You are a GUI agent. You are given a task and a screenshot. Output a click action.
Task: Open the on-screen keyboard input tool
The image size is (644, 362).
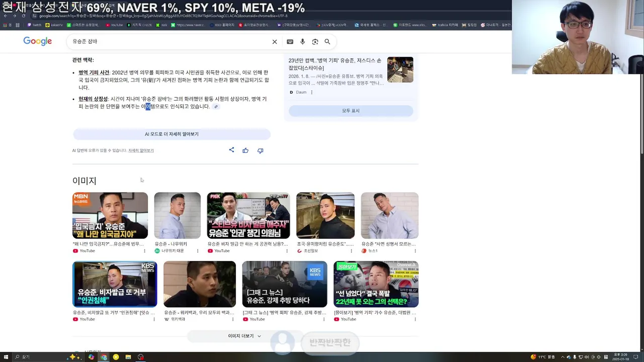[290, 42]
